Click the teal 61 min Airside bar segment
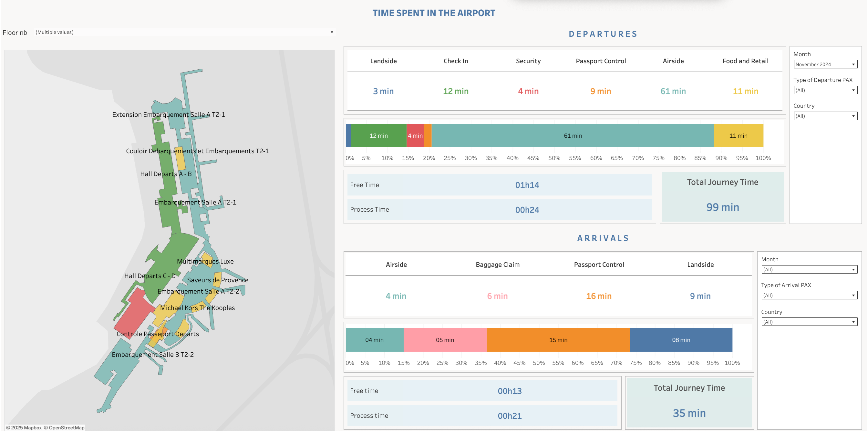The width and height of the screenshot is (868, 431). (573, 136)
